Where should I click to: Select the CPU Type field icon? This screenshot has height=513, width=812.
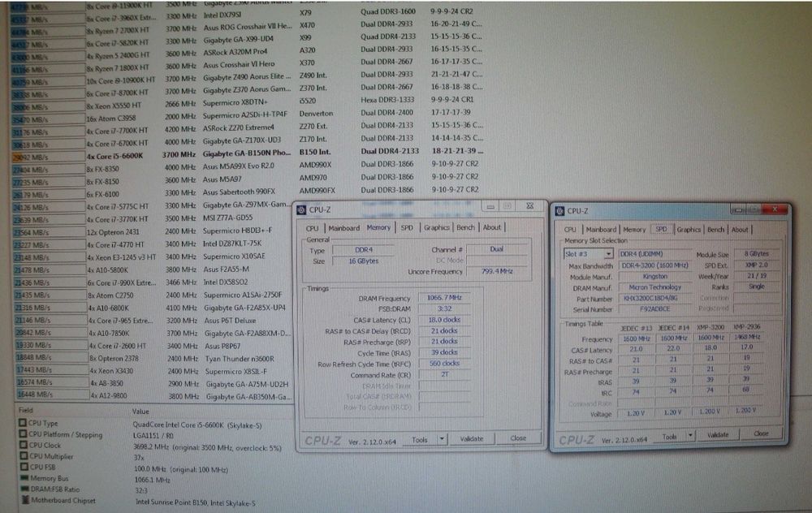[x=22, y=422]
